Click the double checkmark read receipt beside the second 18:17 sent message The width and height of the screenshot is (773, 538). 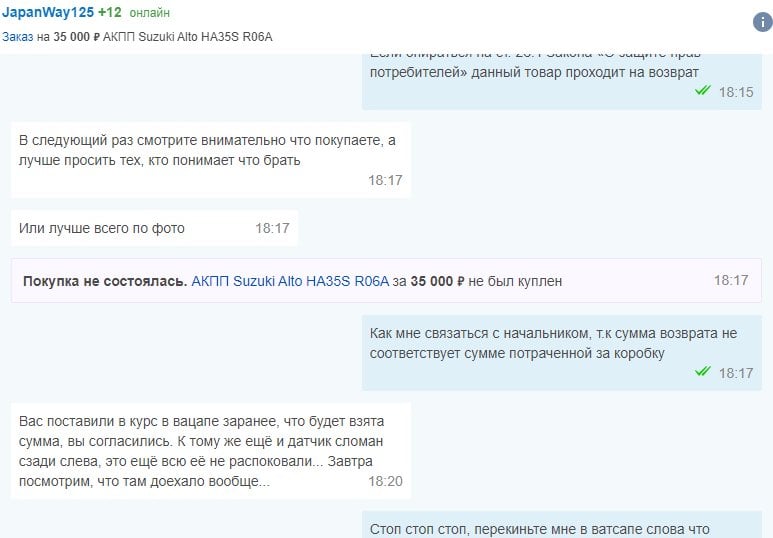coord(703,371)
